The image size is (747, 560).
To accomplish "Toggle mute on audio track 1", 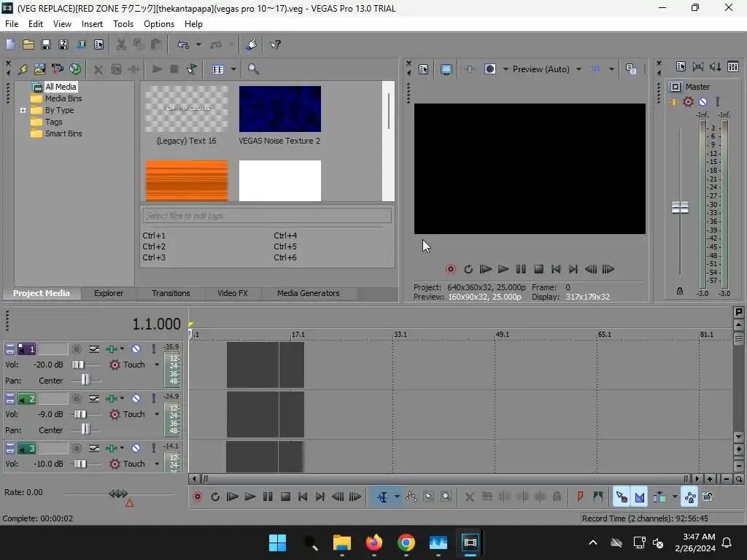I will coord(136,349).
